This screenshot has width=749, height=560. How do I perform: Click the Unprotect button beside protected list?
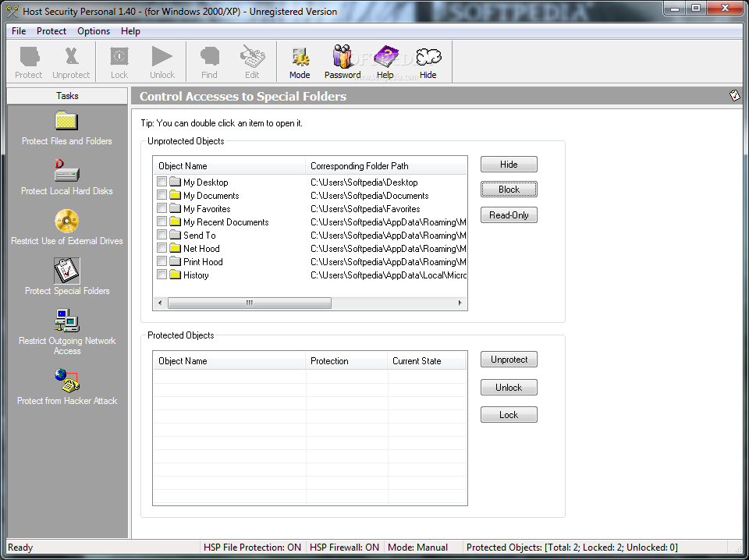pos(509,360)
